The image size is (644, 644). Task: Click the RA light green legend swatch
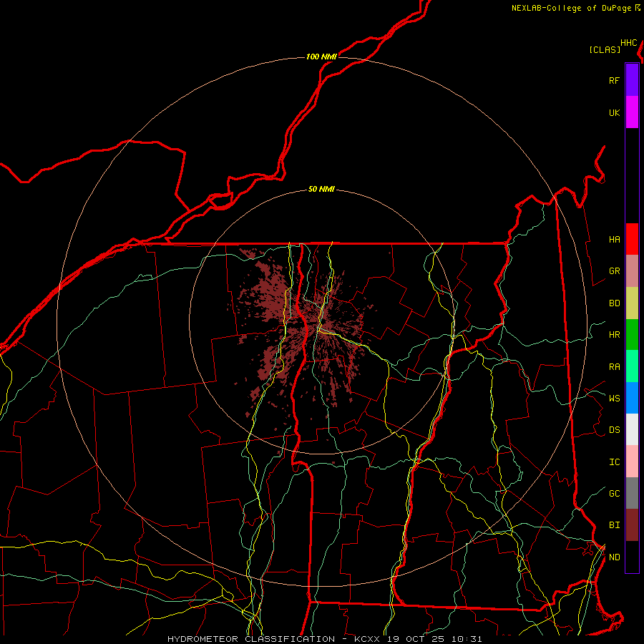[632, 366]
